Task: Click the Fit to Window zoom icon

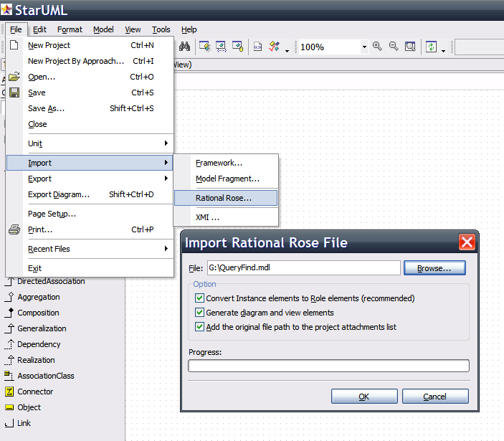Action: point(410,47)
